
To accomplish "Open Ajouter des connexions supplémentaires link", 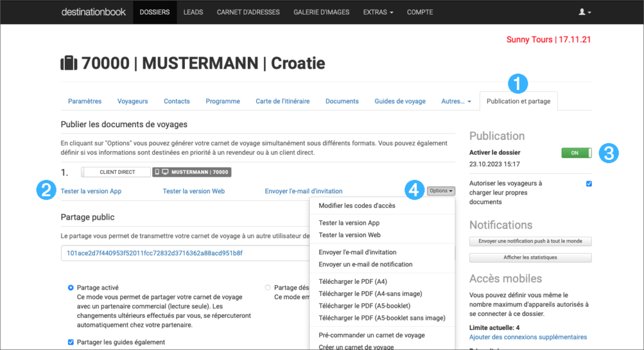I will click(528, 337).
